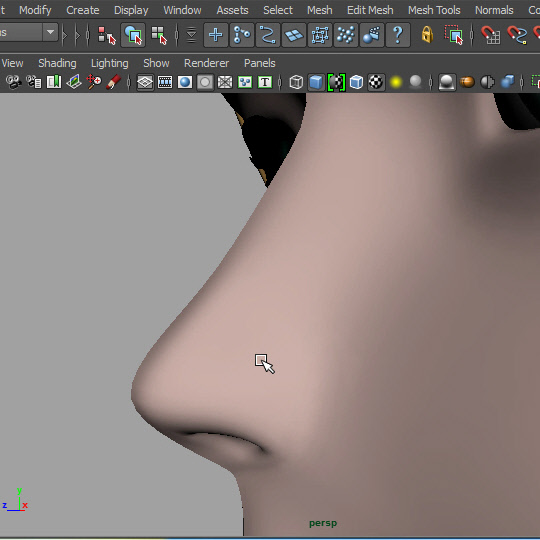Viewport: 540px width, 540px height.
Task: Open the Modify menu
Action: pyautogui.click(x=35, y=10)
